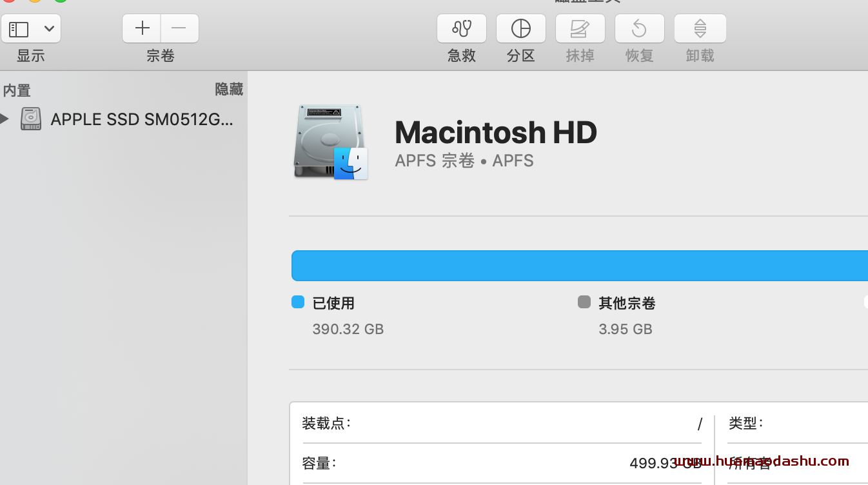Select APPLE SSD SM0512G in sidebar
Viewport: 868px width, 485px height.
[x=142, y=119]
